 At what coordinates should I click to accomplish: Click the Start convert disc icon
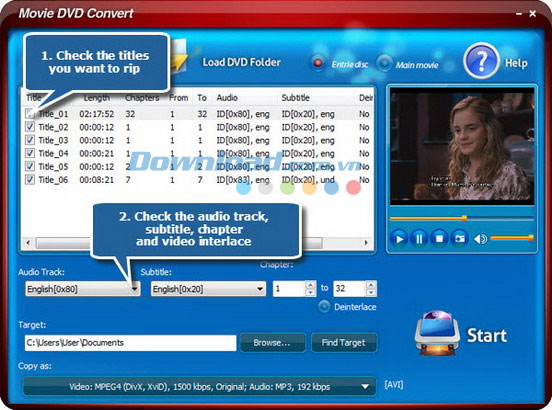click(437, 333)
